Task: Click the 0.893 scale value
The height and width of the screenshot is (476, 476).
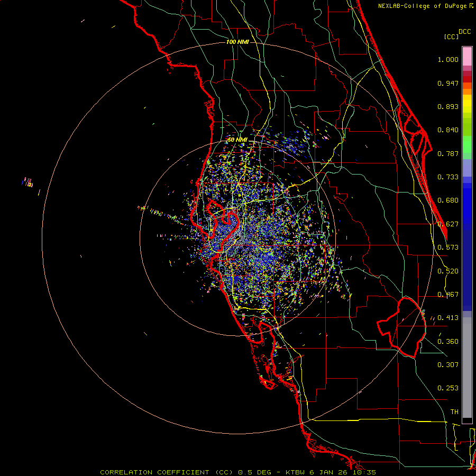Action: coord(448,106)
